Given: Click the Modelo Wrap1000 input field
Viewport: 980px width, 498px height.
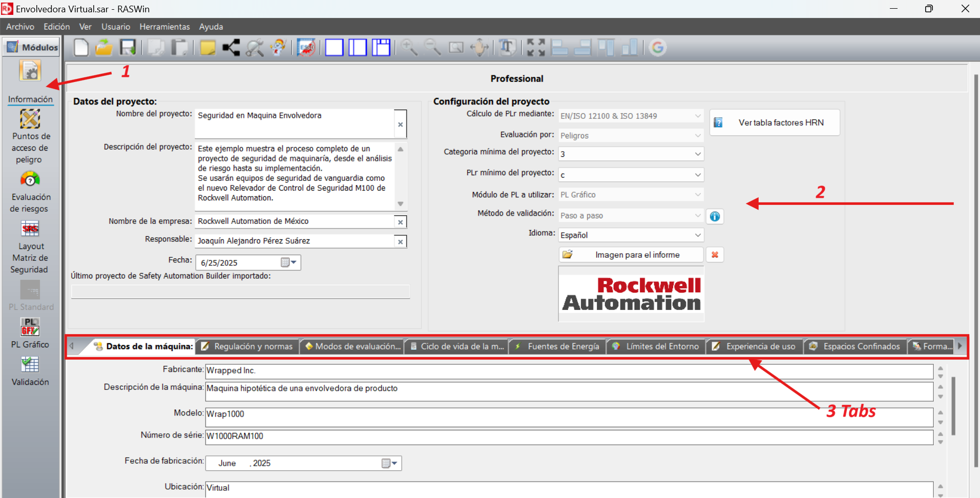Looking at the screenshot, I should pyautogui.click(x=569, y=417).
